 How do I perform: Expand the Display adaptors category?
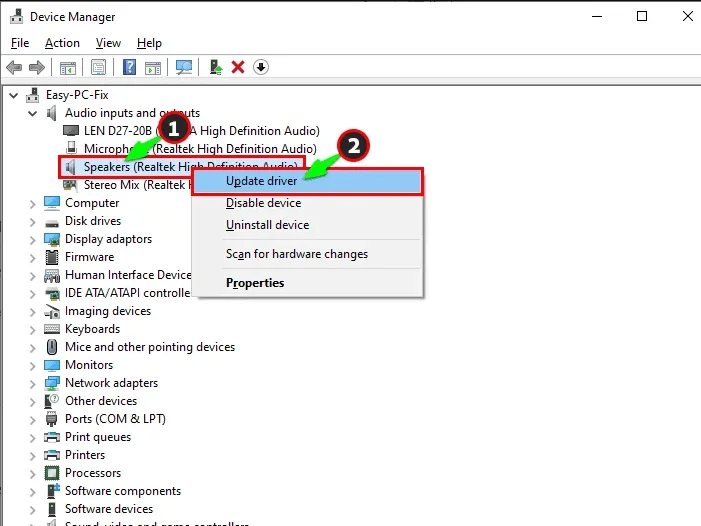click(x=33, y=240)
